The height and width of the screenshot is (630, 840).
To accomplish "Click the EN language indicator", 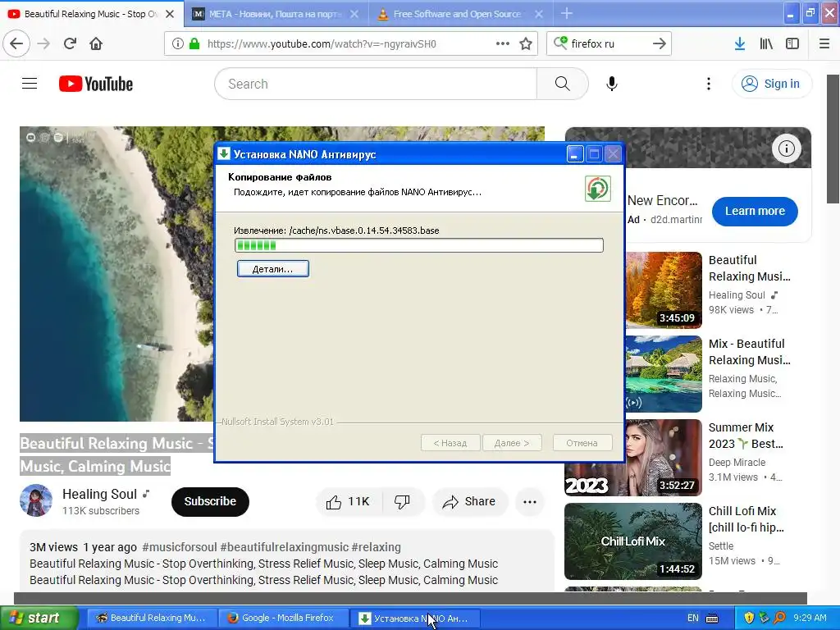I will click(692, 619).
